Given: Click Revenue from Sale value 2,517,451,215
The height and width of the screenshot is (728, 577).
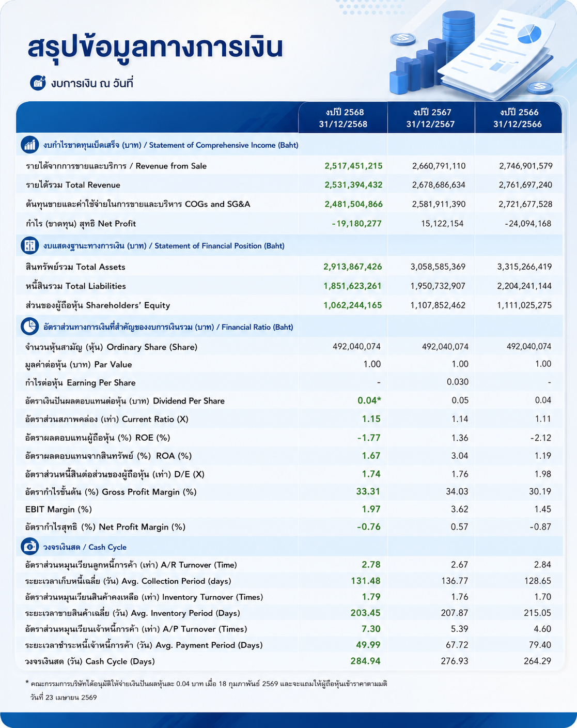Looking at the screenshot, I should tap(354, 166).
